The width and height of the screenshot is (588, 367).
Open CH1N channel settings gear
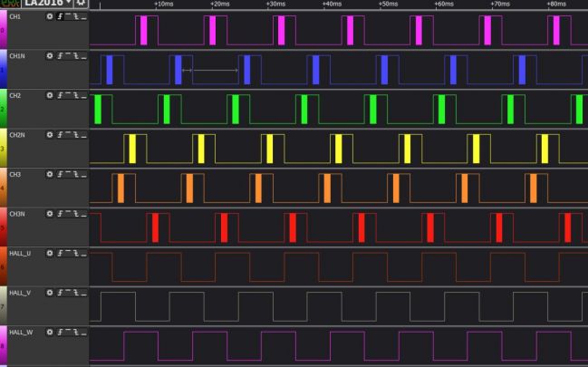coord(50,55)
